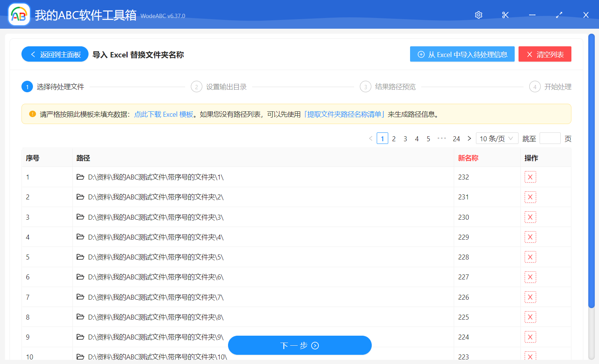
Task: Click the 跳至 page number input field
Action: point(550,139)
